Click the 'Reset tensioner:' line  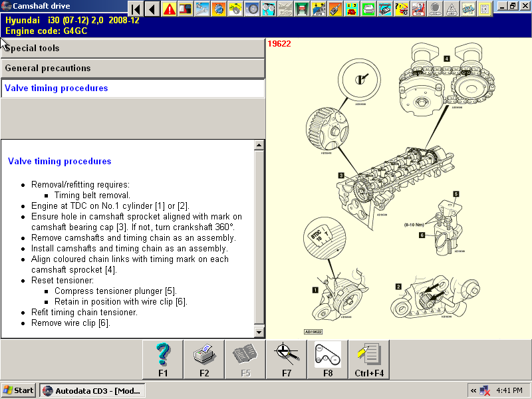point(63,280)
